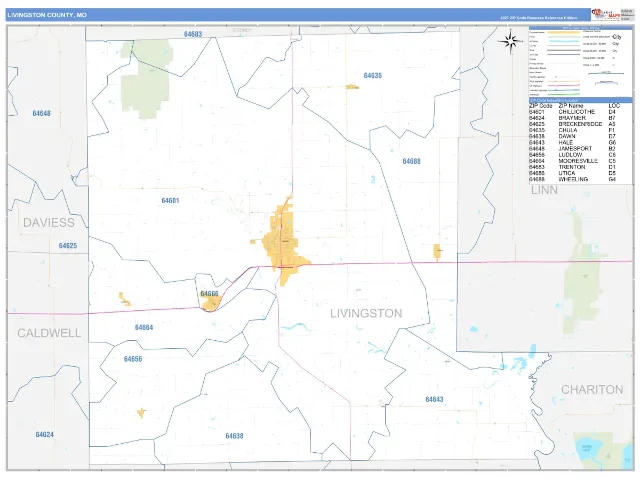Select ZIP label 64683 on the map
640x480 pixels.
[193, 34]
